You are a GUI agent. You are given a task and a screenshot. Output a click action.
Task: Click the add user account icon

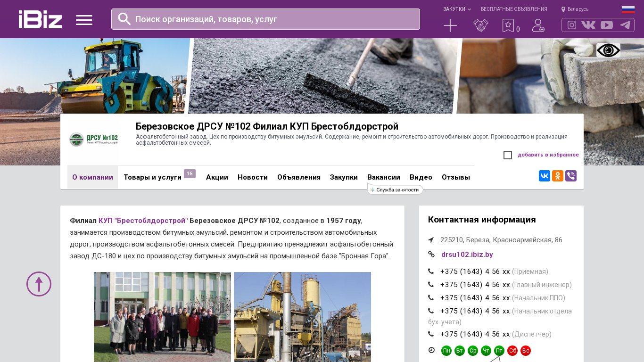(x=538, y=25)
